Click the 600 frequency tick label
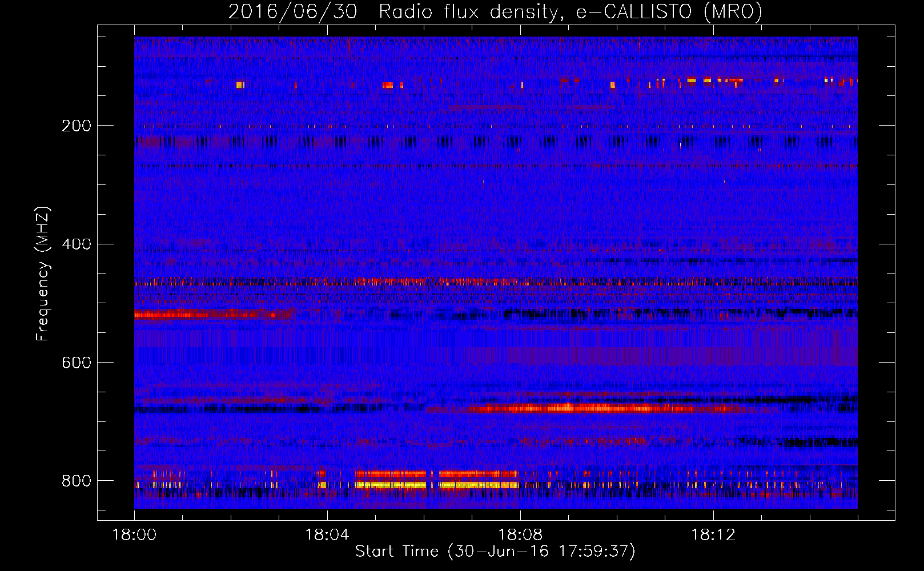This screenshot has height=571, width=924. coord(77,363)
